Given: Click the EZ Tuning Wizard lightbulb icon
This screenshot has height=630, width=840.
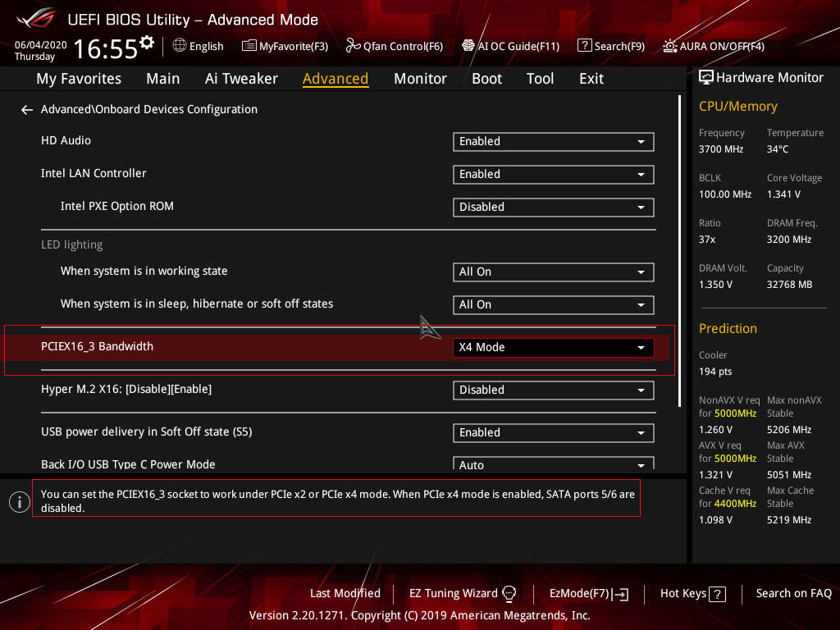Looking at the screenshot, I should pos(509,593).
